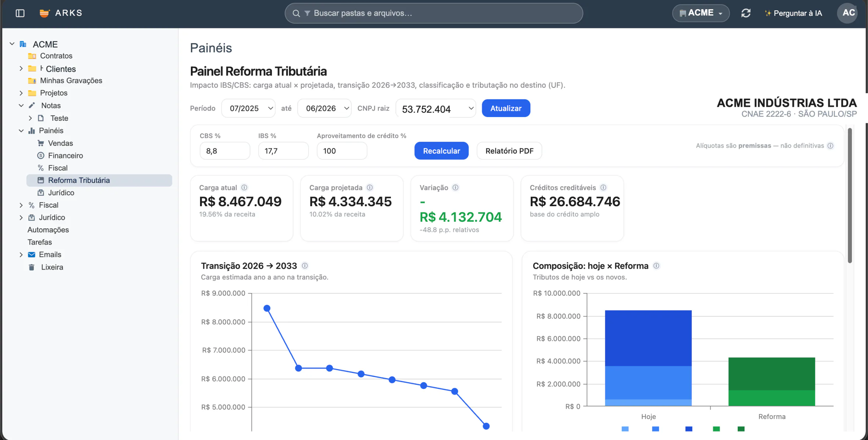Click the Reforma stacked bar
The image size is (868, 440).
[772, 381]
